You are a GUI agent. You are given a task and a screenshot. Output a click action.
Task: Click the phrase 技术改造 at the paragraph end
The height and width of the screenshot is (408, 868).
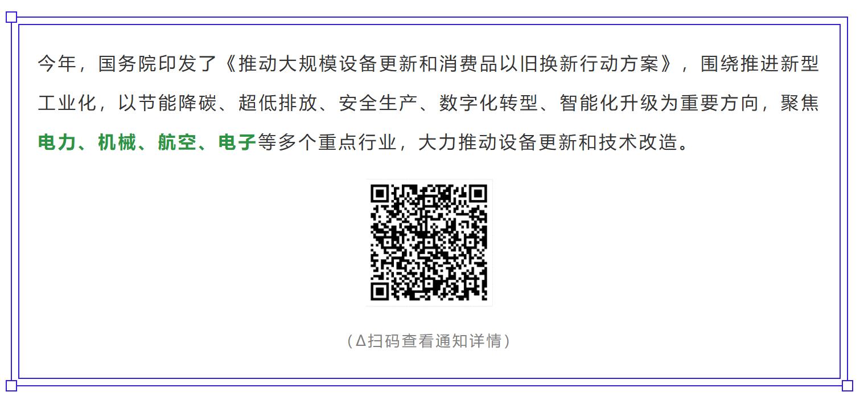[638, 142]
